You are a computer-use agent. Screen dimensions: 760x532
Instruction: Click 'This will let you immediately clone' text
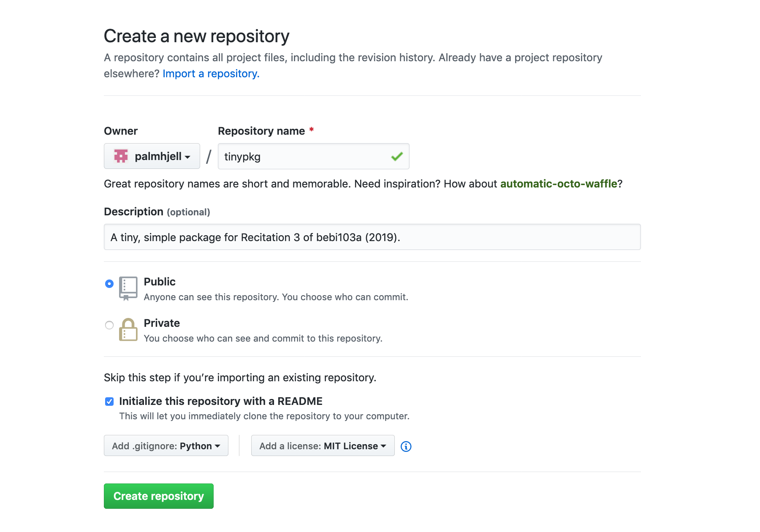[264, 416]
